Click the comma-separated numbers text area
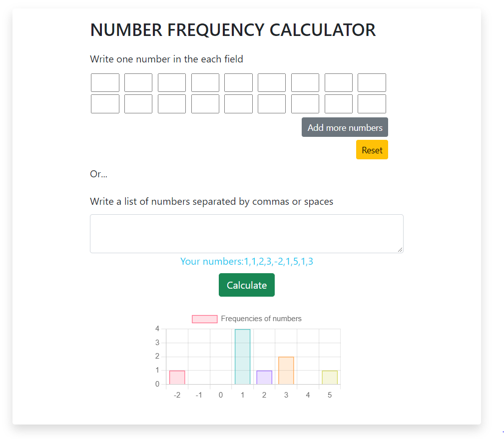The image size is (504, 439). click(x=246, y=234)
